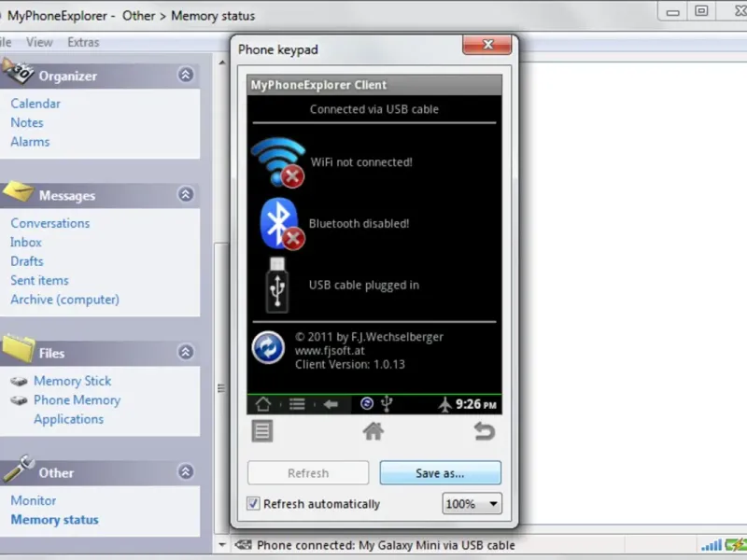This screenshot has width=747, height=560.
Task: Tap the WiFi not connected icon
Action: pos(278,161)
